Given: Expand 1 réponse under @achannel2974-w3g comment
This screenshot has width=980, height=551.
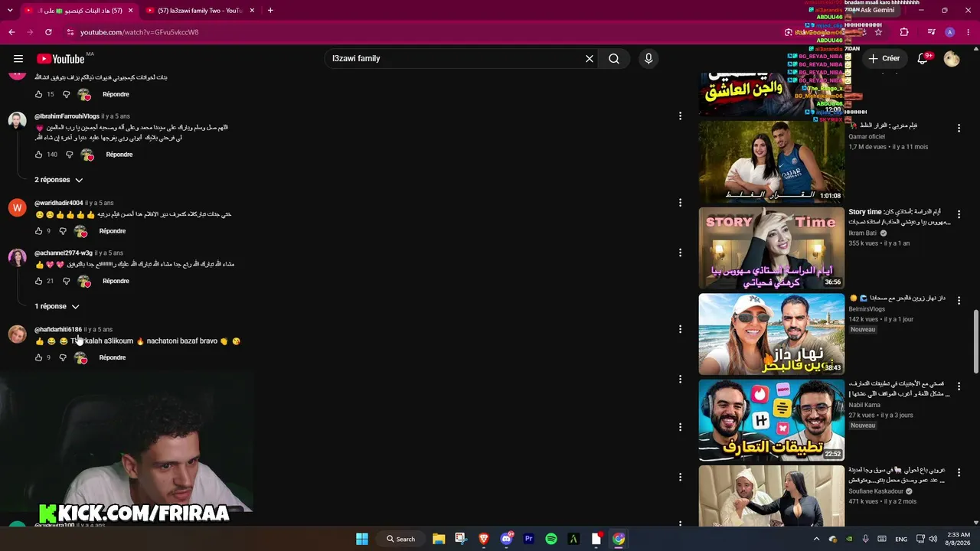Looking at the screenshot, I should [x=57, y=306].
